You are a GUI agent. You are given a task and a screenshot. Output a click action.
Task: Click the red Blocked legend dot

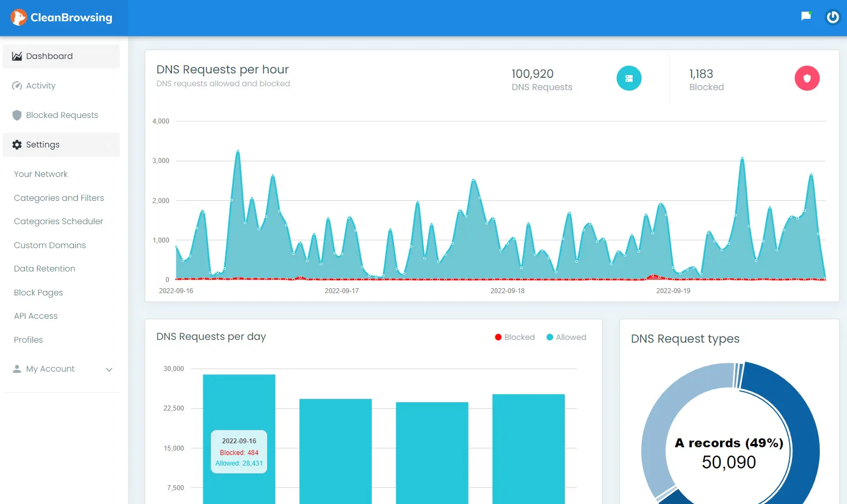pos(498,337)
